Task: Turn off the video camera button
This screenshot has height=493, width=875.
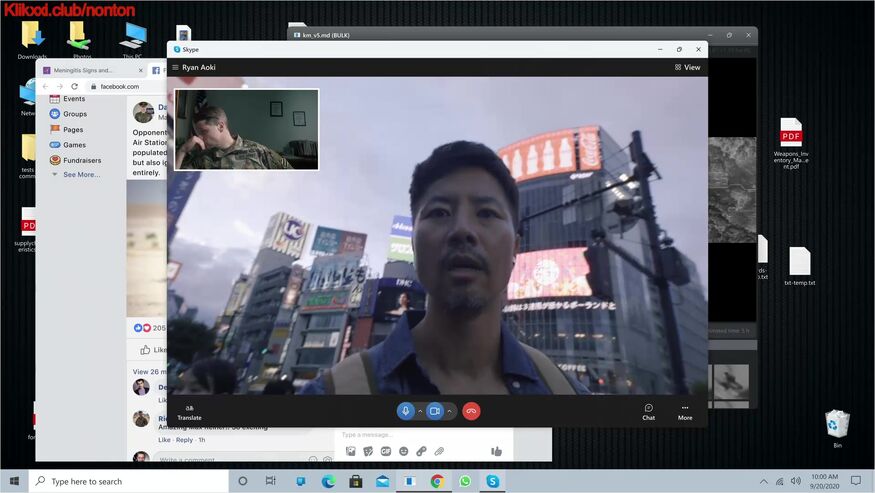Action: click(435, 411)
